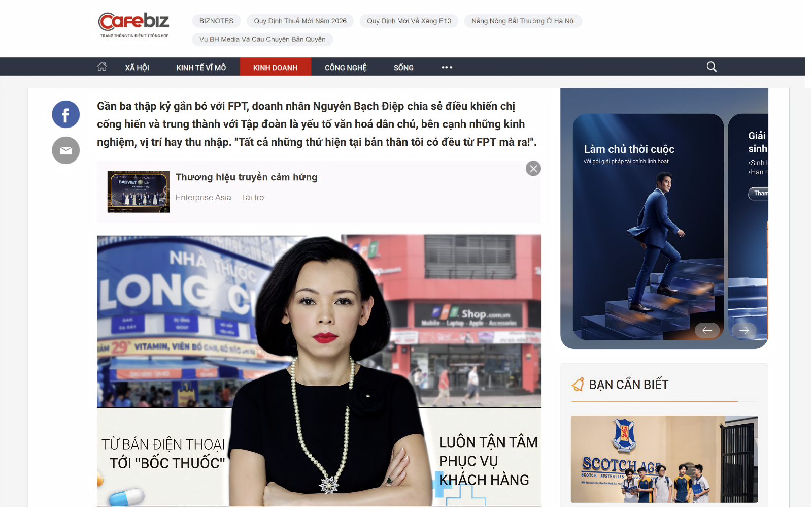812x508 pixels.
Task: Open the Baoviet Life ad thumbnail
Action: (139, 192)
